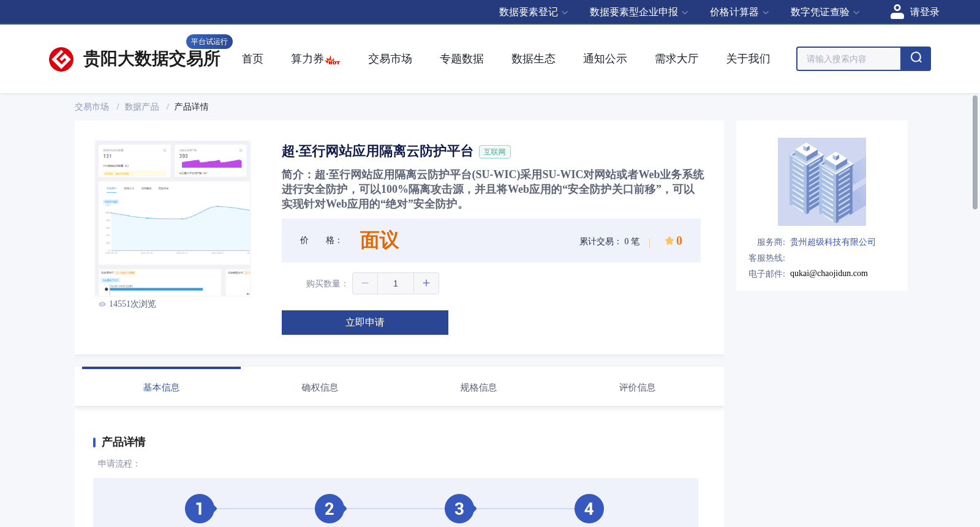This screenshot has height=527, width=980.
Task: Click the 面议 price text
Action: 379,241
